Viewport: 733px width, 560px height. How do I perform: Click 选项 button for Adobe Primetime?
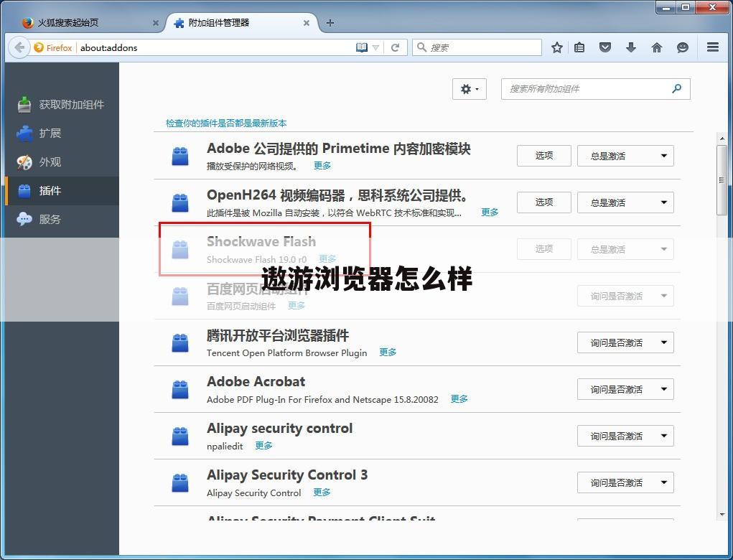[544, 156]
